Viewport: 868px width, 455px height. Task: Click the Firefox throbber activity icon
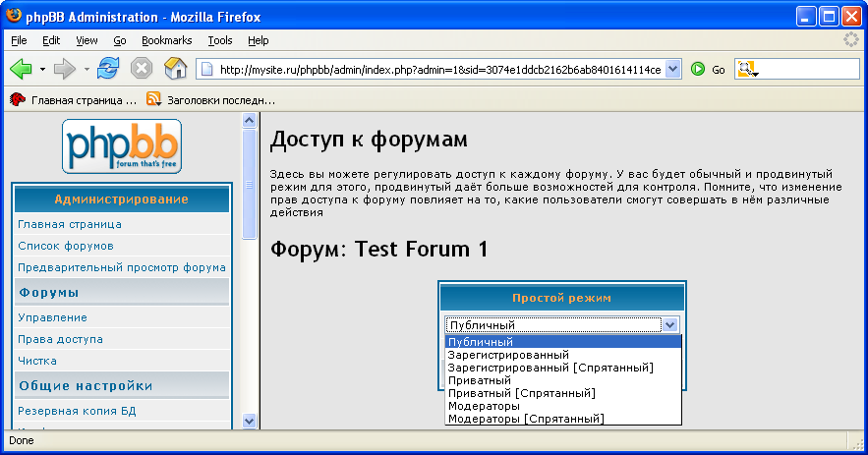point(851,39)
